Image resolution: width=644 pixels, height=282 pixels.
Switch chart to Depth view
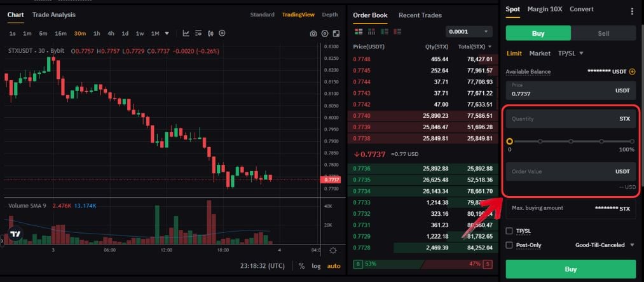(x=330, y=15)
